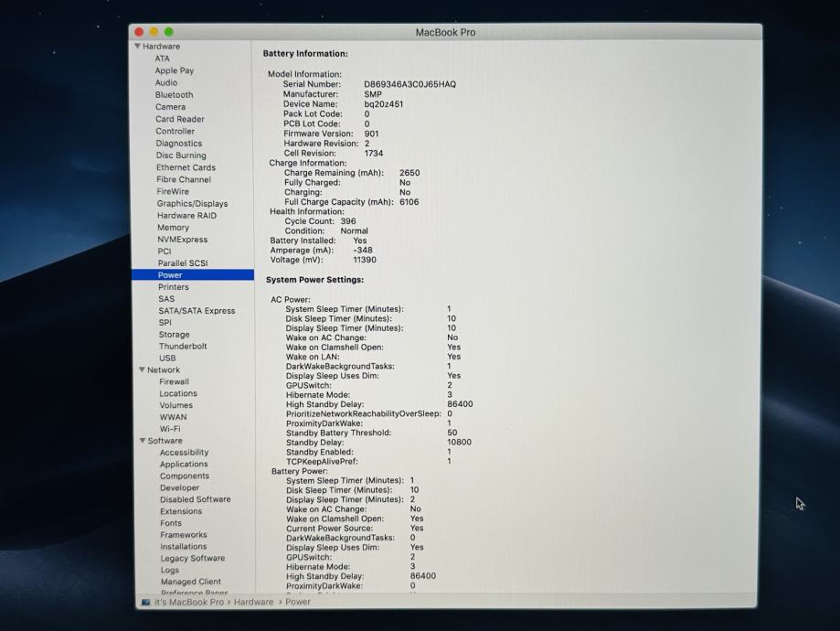The image size is (840, 631).
Task: Zoom window with the green button
Action: point(169,32)
